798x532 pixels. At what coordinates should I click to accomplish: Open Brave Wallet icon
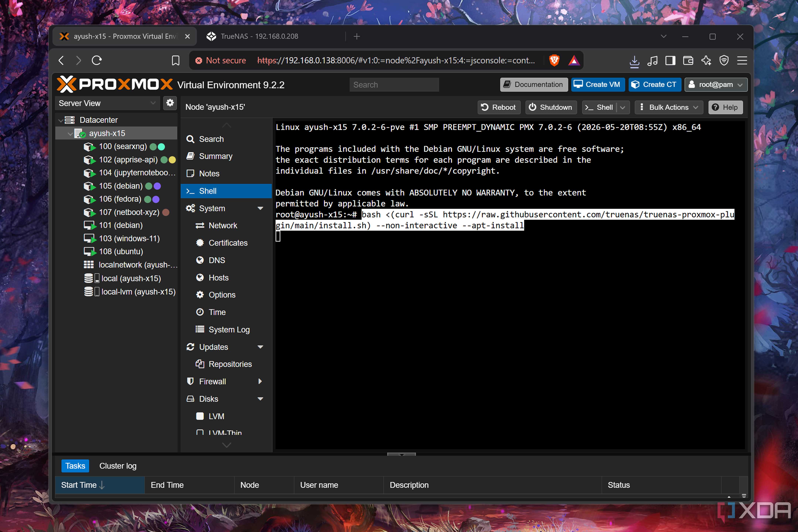(688, 61)
